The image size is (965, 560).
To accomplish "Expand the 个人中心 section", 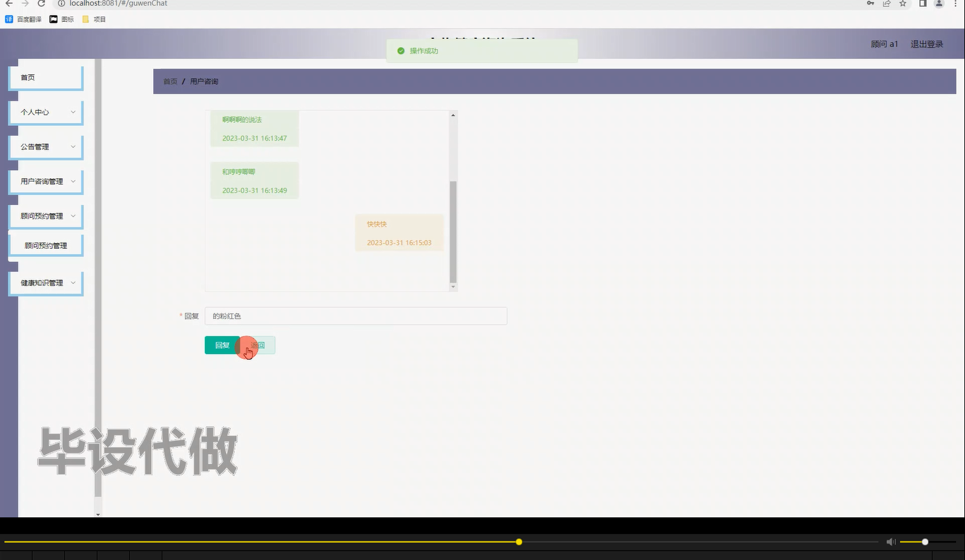I will pos(45,112).
